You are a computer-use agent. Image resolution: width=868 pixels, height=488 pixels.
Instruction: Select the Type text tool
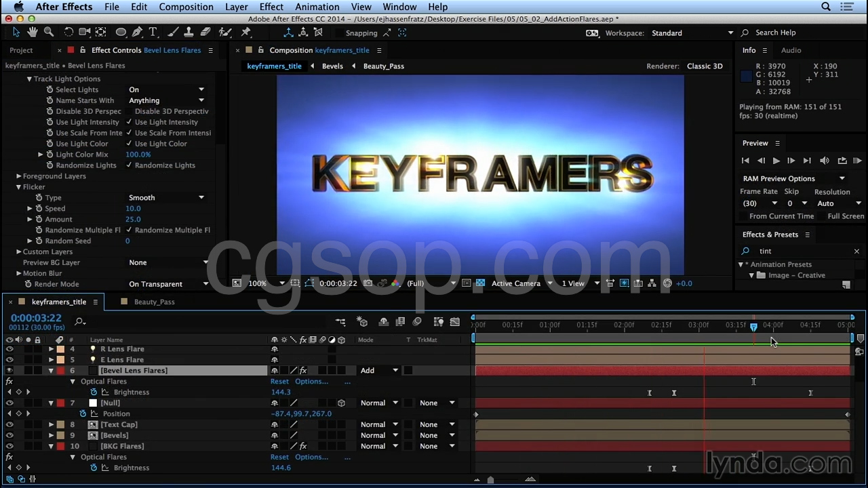pos(153,33)
